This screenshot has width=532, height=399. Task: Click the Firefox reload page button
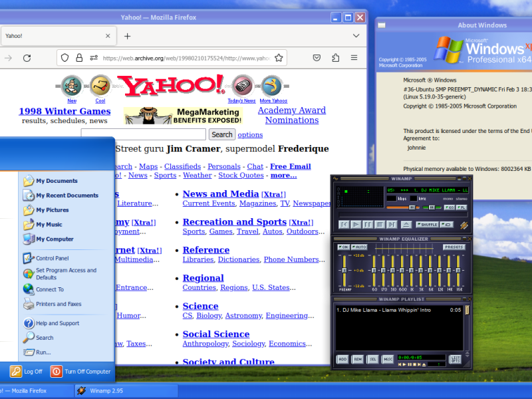(27, 58)
